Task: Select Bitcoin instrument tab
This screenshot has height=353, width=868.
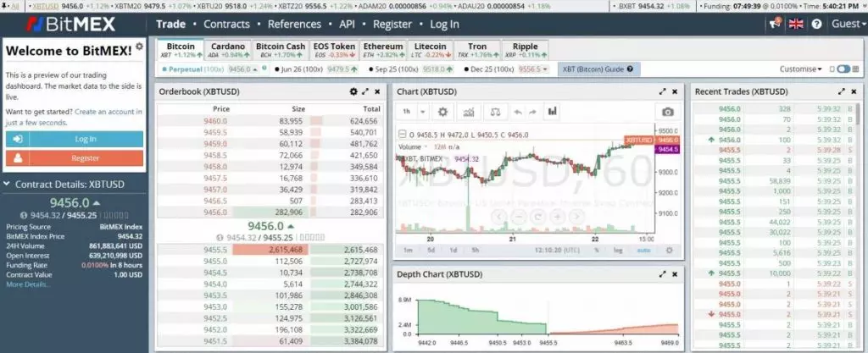Action: pyautogui.click(x=180, y=50)
